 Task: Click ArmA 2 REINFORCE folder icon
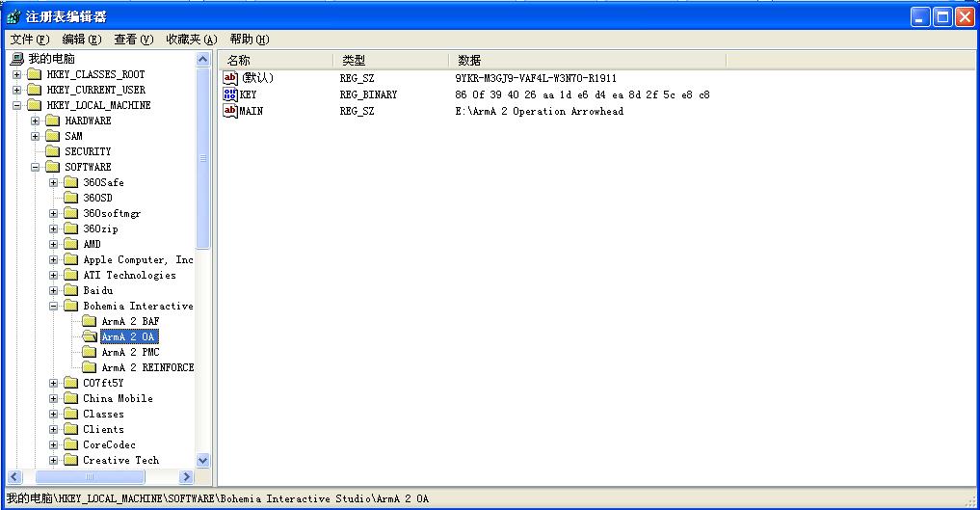pos(90,367)
